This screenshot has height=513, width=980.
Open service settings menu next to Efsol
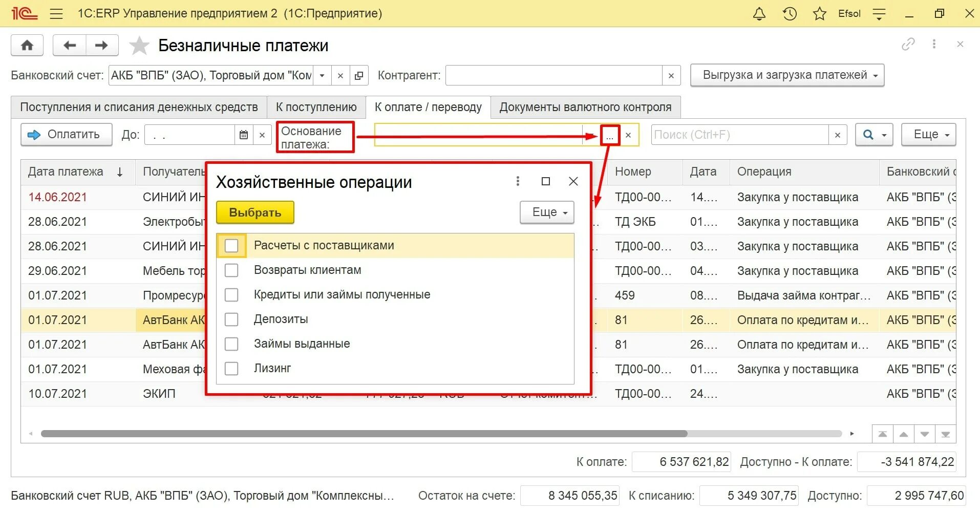pos(879,14)
